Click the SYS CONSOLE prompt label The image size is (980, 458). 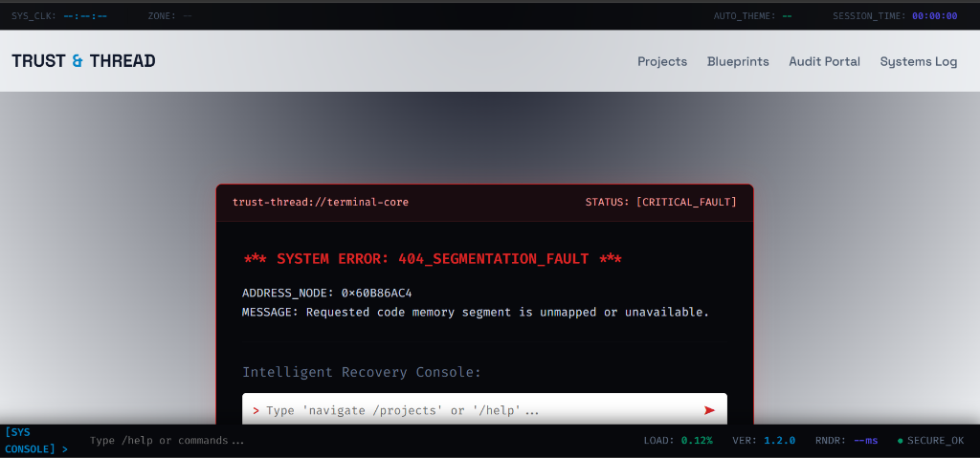(36, 441)
